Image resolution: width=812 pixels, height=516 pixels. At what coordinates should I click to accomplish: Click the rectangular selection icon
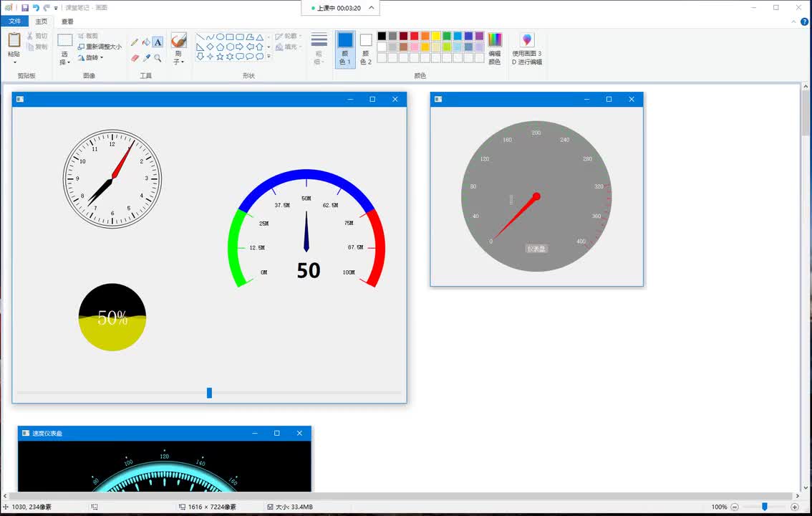(x=64, y=40)
